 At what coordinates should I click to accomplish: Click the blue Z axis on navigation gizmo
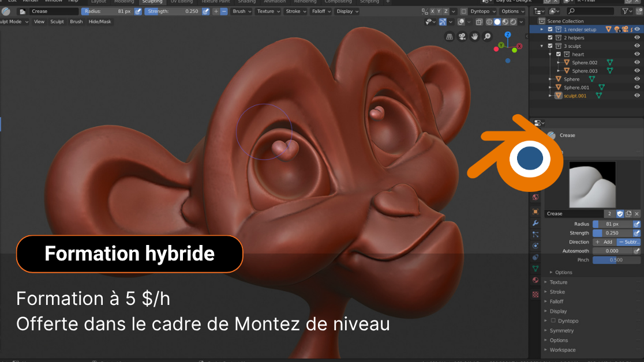508,35
